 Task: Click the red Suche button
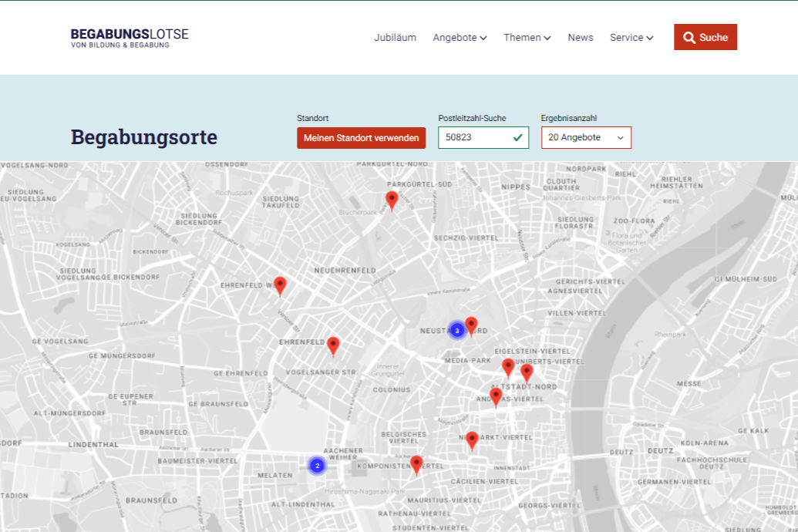tap(705, 37)
